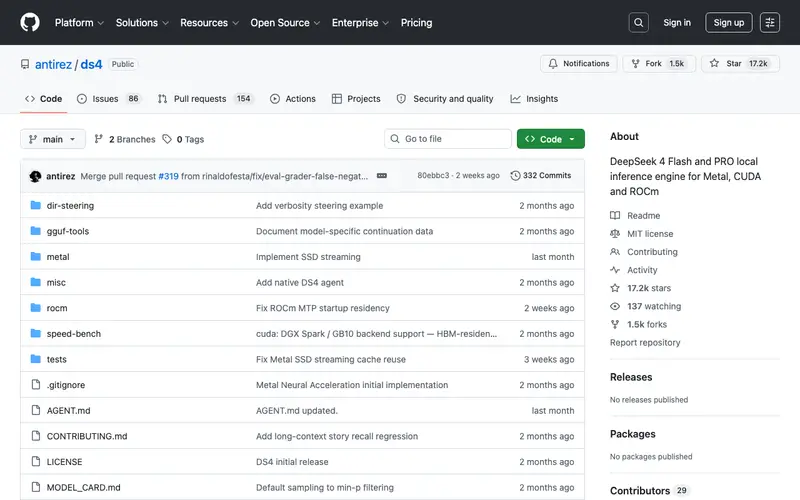Viewport: 800px width, 500px height.
Task: Click the Go to file field
Action: click(x=447, y=139)
